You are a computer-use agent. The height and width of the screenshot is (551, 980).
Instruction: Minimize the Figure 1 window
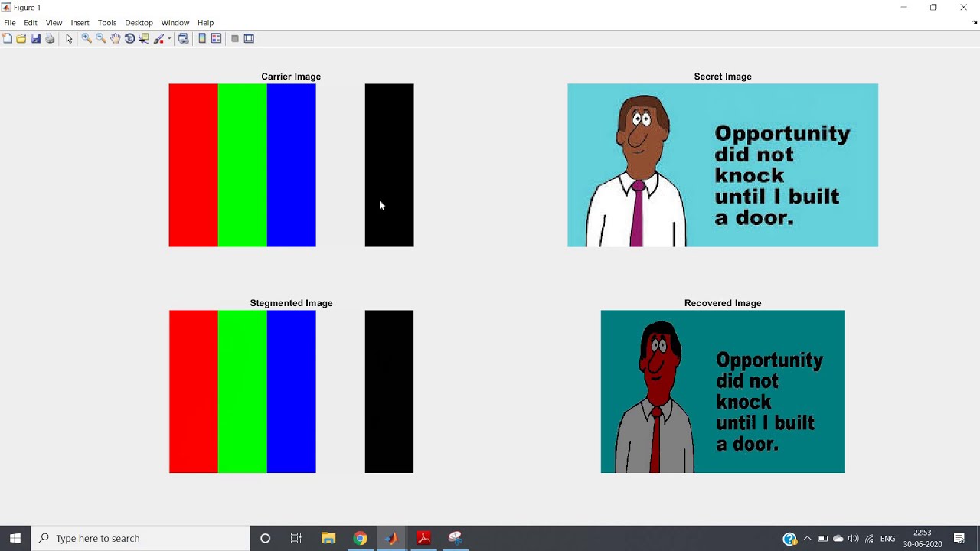coord(903,8)
